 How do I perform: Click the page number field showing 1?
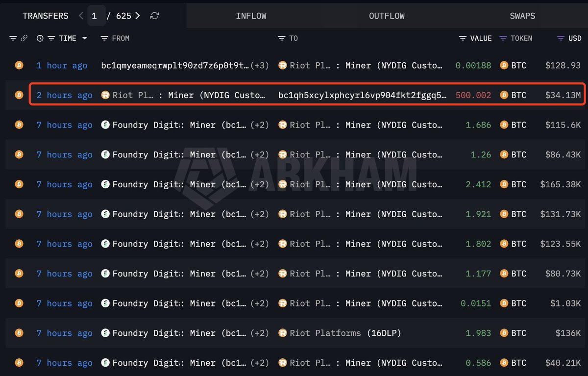pos(95,15)
